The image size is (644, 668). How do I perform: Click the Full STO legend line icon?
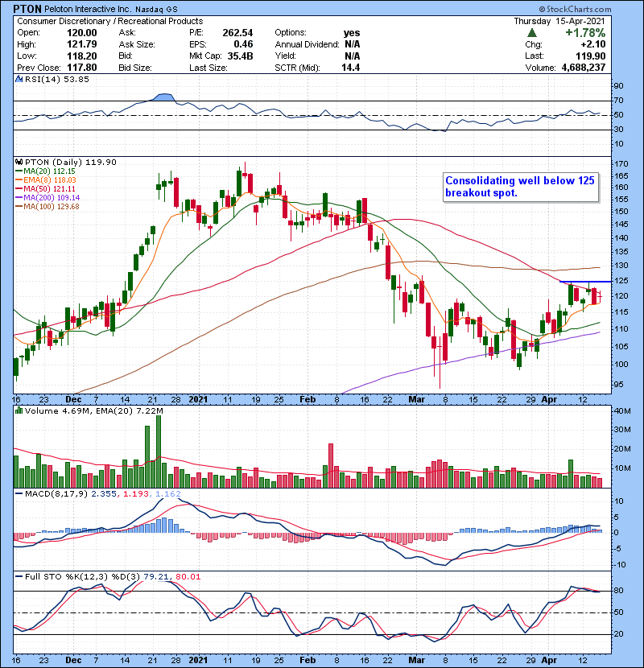(19, 576)
